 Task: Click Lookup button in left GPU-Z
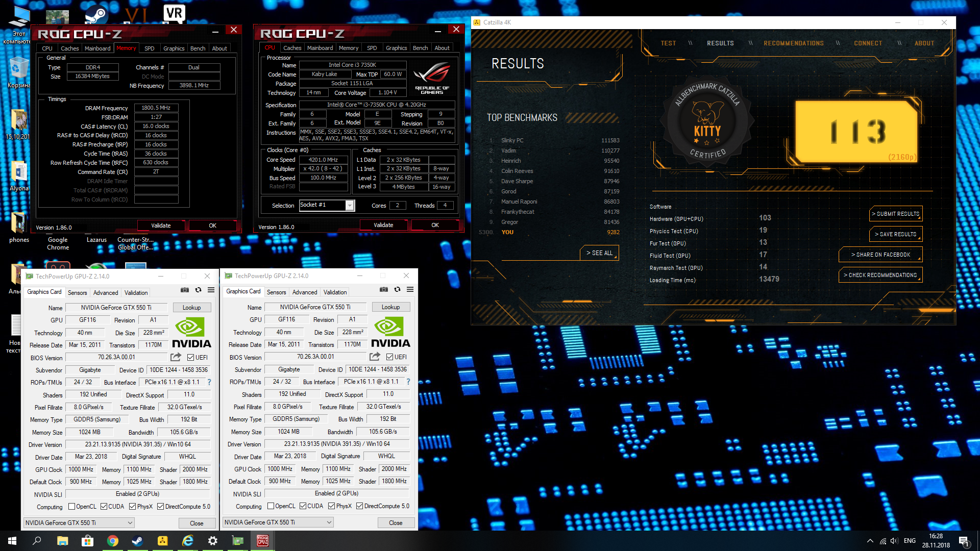point(191,308)
